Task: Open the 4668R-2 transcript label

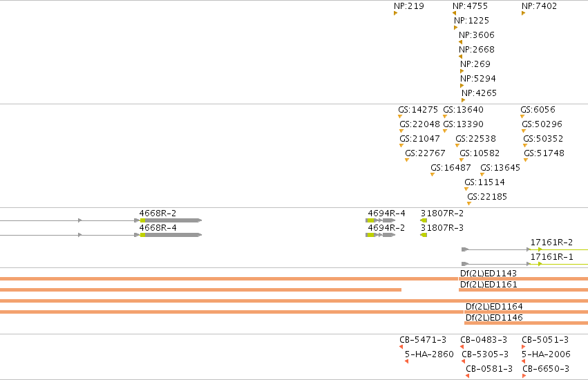Action: coord(158,213)
